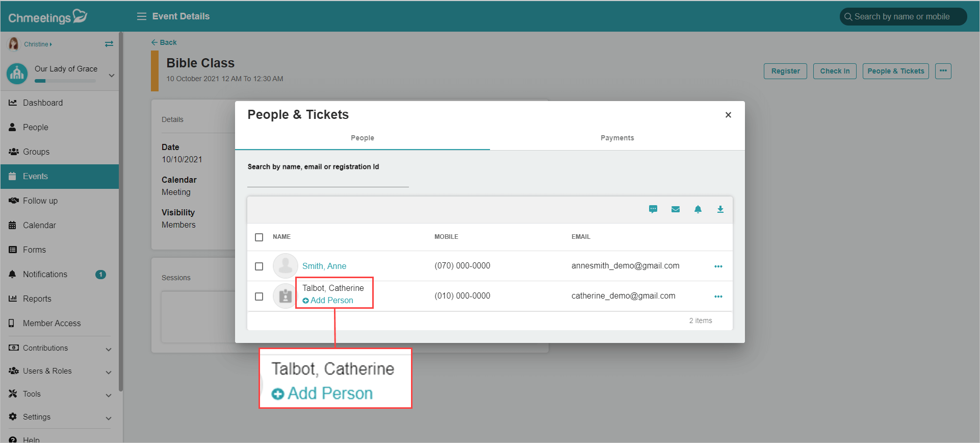Viewport: 980px width, 443px height.
Task: Click the Register button
Action: pos(785,71)
